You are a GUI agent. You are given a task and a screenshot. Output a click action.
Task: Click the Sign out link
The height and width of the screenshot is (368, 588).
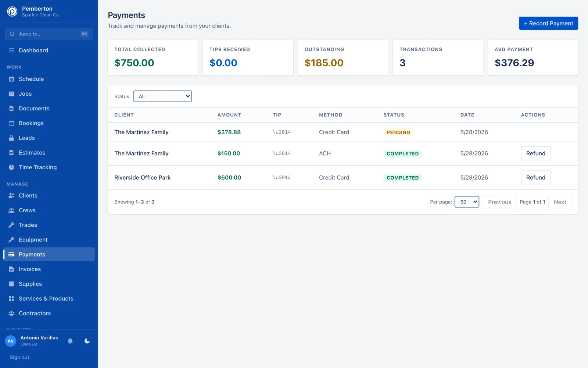19,357
